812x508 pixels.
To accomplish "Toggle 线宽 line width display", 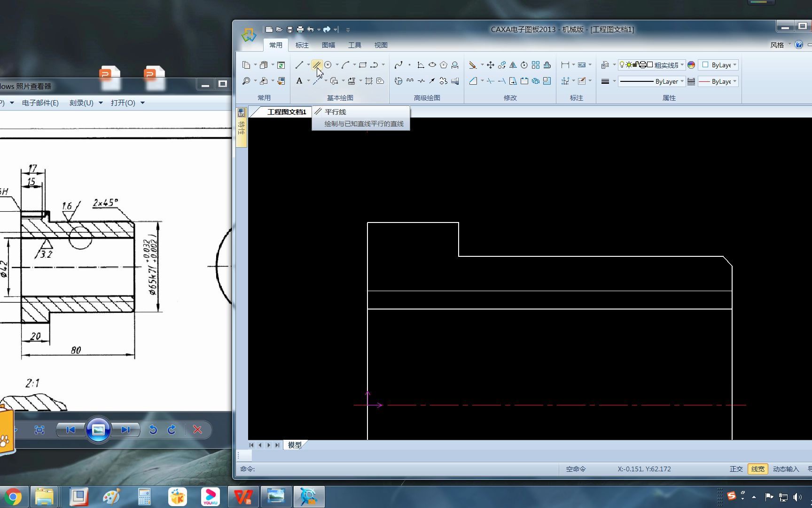I will tap(757, 469).
